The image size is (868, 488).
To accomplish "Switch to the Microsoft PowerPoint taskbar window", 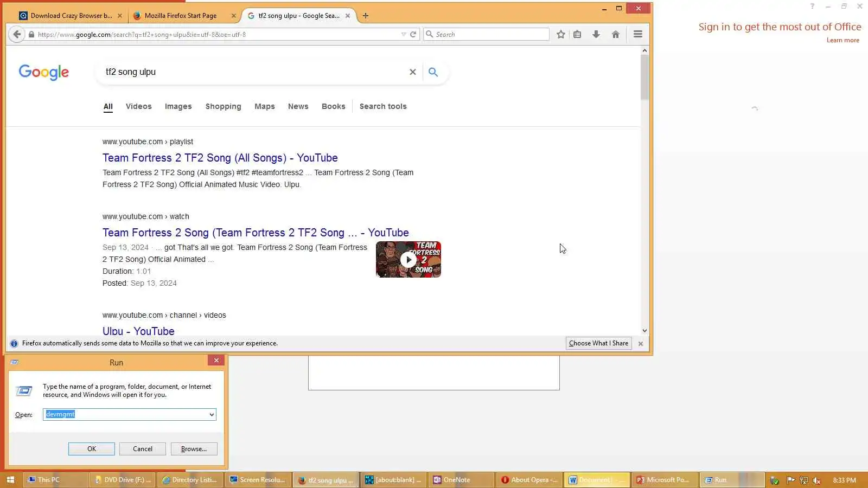I will (665, 480).
